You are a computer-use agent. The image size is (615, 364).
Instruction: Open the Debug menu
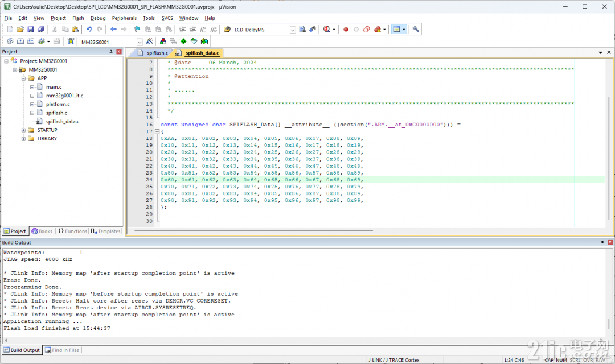(98, 18)
